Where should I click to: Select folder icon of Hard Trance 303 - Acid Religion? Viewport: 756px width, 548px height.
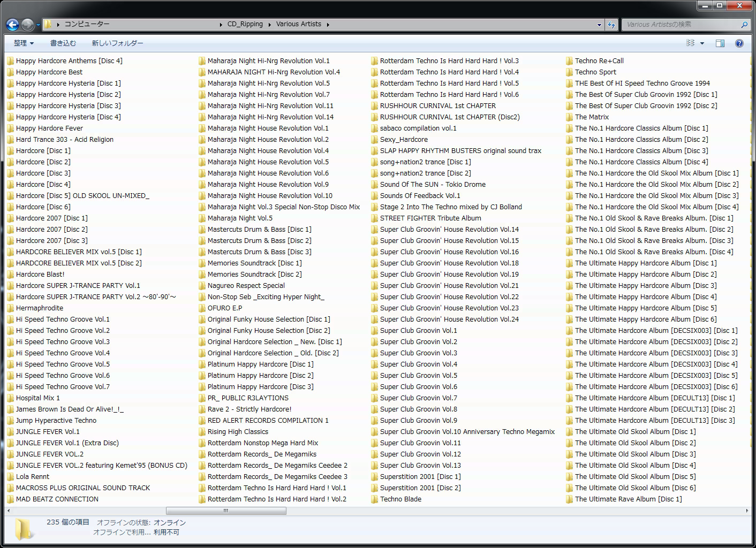[x=10, y=140]
